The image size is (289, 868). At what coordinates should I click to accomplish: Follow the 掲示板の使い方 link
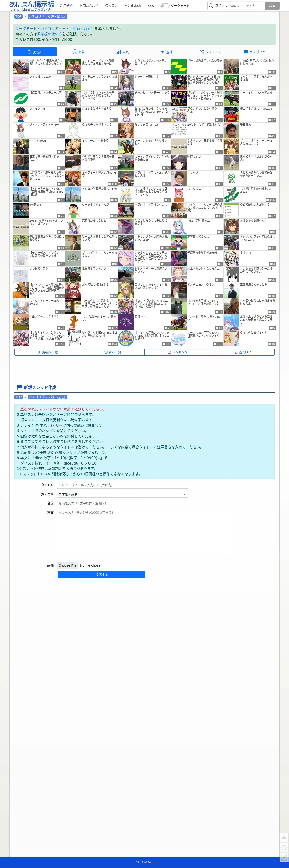point(49,34)
